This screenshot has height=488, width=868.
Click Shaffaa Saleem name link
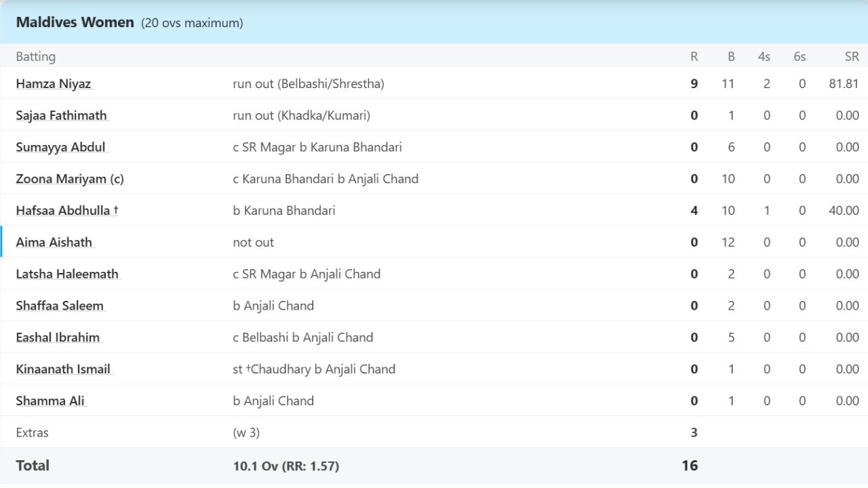[60, 306]
